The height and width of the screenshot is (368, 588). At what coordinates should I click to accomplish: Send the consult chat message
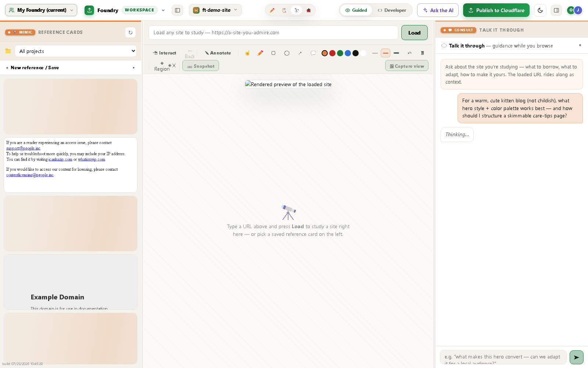(576, 357)
